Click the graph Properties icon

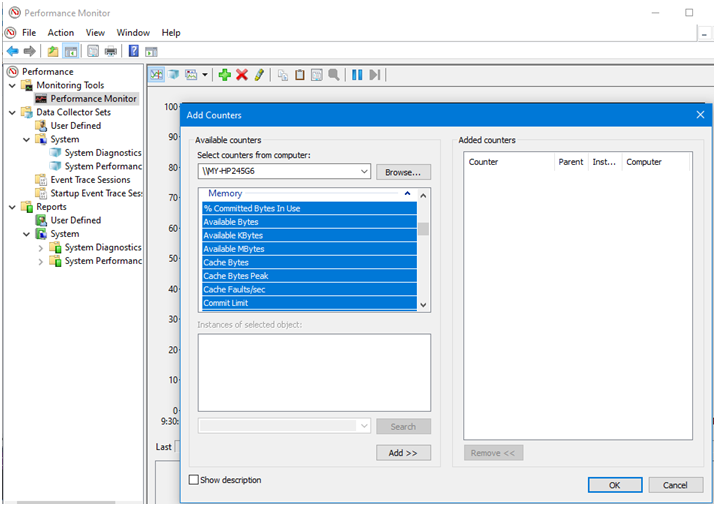click(316, 74)
